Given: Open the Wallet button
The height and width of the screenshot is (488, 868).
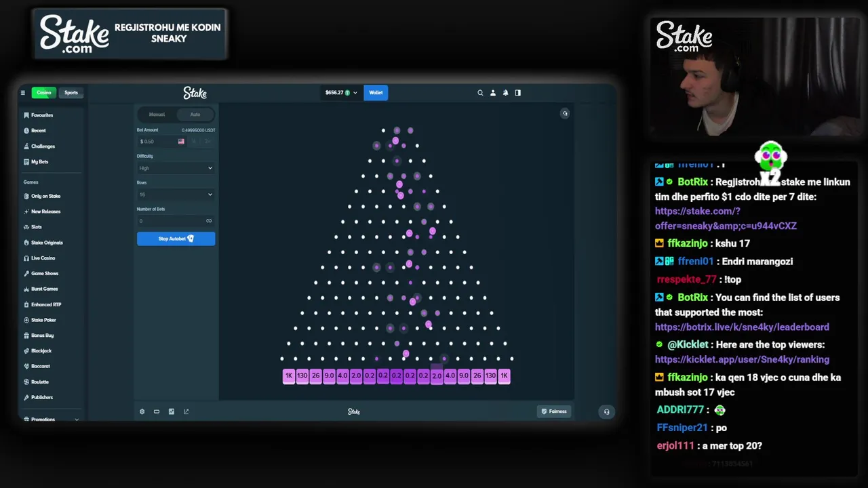Looking at the screenshot, I should pos(376,93).
